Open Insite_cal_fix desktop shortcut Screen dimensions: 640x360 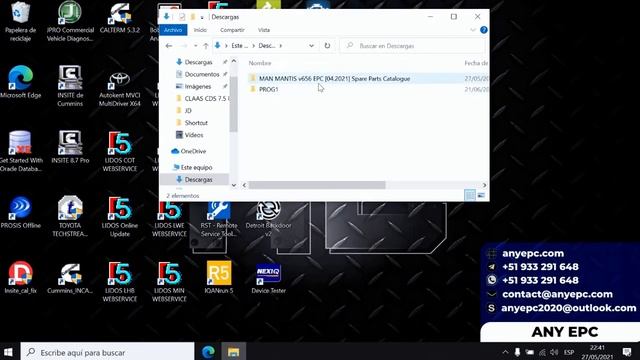click(x=20, y=278)
